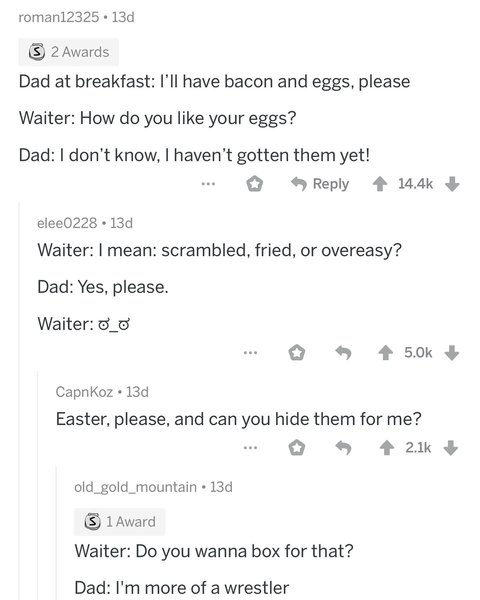Upvote CapnKoz's Easter eggs comment
480x600 pixels.
pos(387,448)
